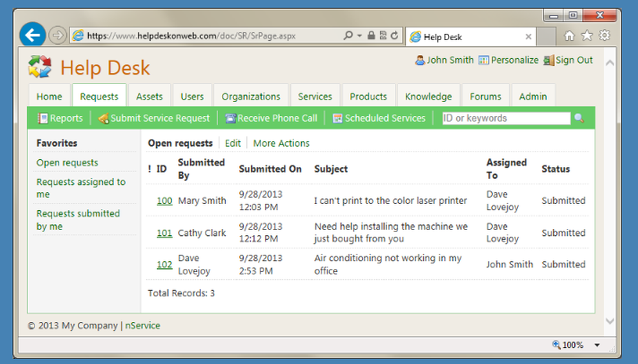The height and width of the screenshot is (364, 638).
Task: Switch to the Services tab
Action: click(315, 96)
